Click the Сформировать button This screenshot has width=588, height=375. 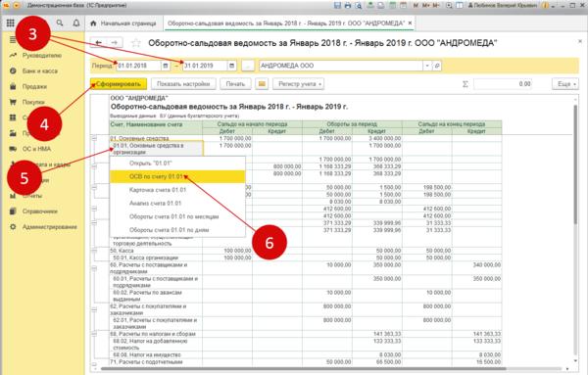(119, 84)
